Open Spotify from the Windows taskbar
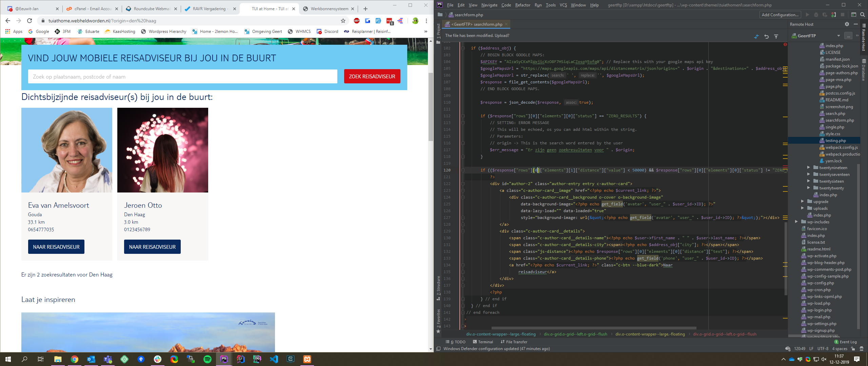Viewport: 868px width, 366px height. pos(208,359)
